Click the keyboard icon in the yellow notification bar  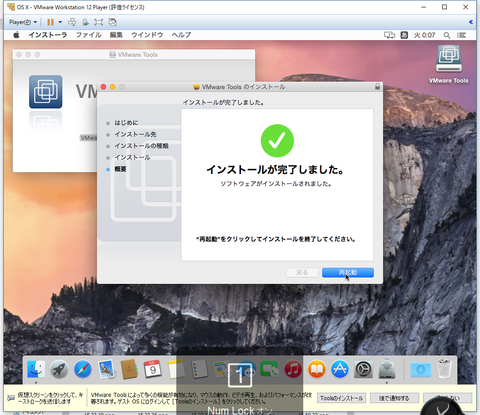11,398
